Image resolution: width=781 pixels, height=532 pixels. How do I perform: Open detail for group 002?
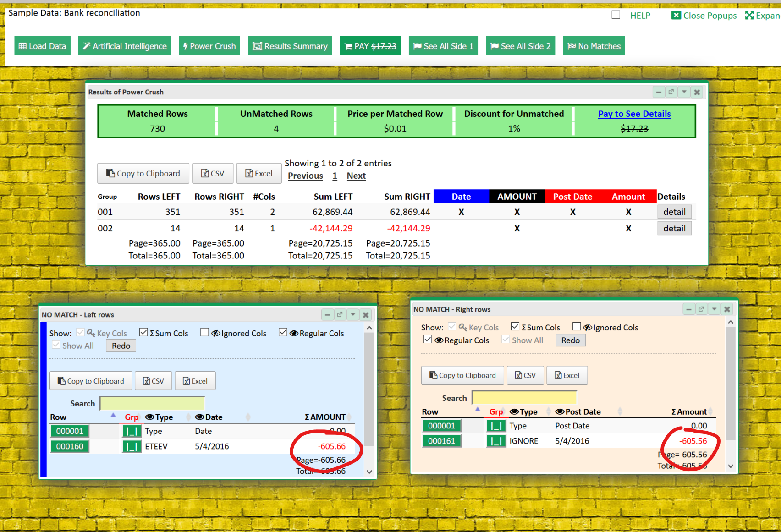point(674,228)
